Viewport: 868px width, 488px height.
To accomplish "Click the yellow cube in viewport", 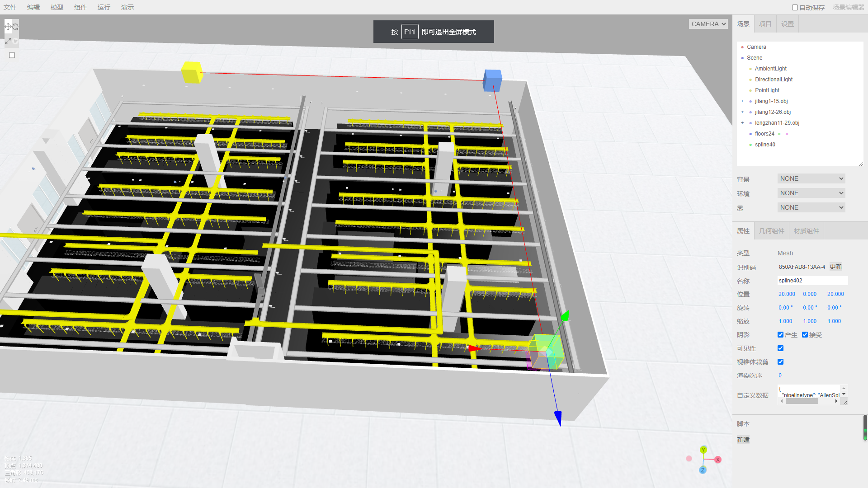I will click(192, 72).
